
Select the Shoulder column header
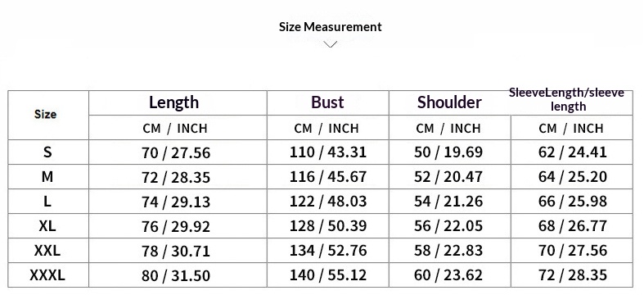pyautogui.click(x=449, y=102)
